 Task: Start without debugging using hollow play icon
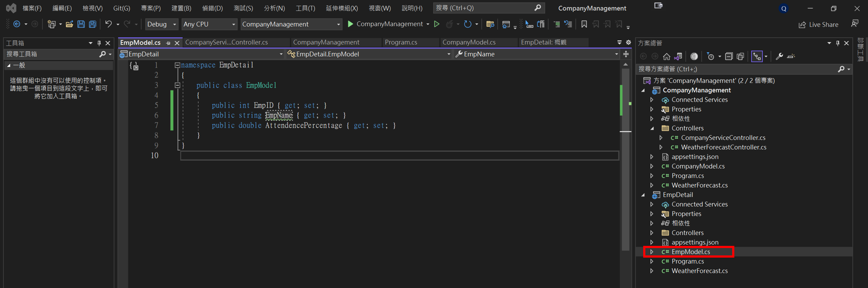437,24
